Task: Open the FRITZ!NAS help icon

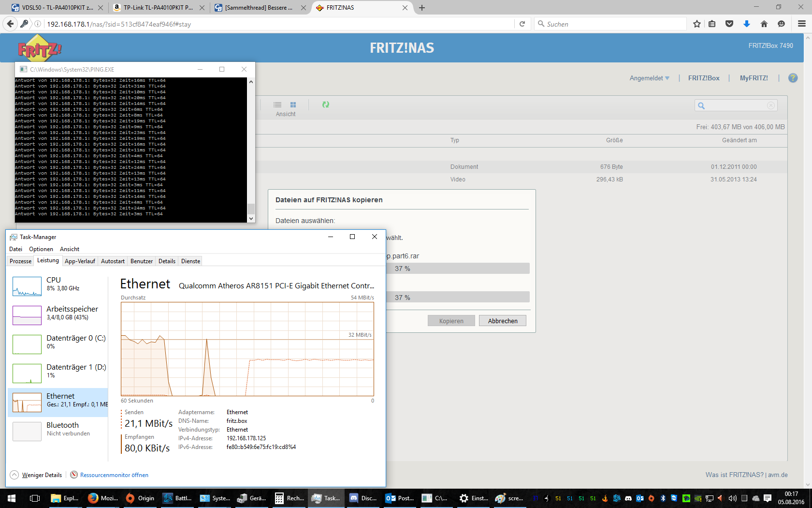Action: (x=793, y=78)
